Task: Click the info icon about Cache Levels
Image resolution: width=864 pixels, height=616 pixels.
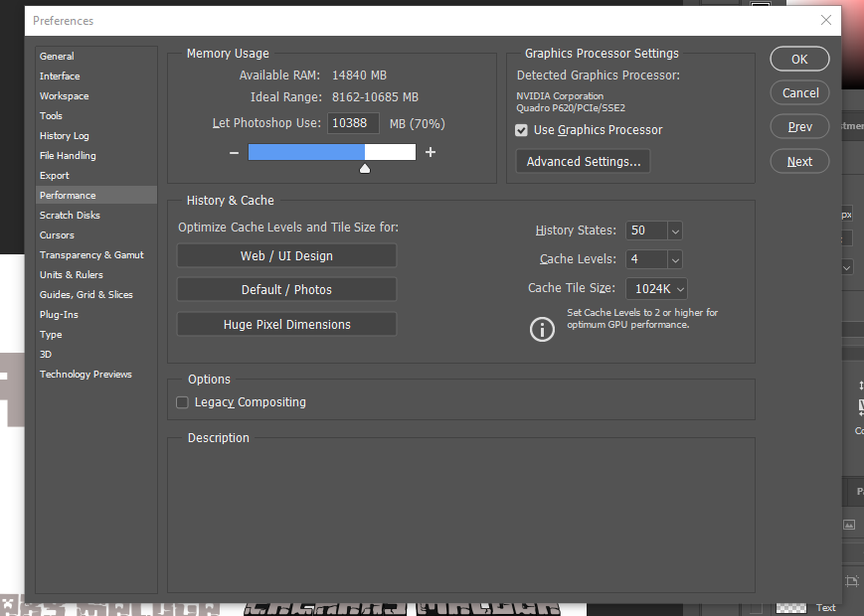Action: pyautogui.click(x=542, y=328)
